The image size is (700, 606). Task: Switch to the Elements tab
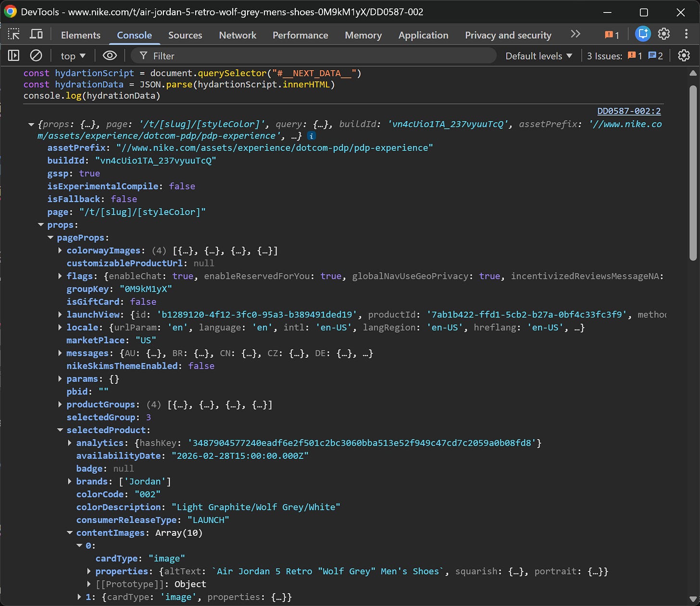[81, 35]
